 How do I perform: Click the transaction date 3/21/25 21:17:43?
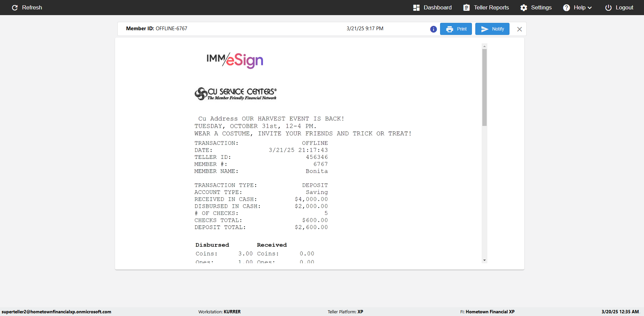click(x=299, y=150)
